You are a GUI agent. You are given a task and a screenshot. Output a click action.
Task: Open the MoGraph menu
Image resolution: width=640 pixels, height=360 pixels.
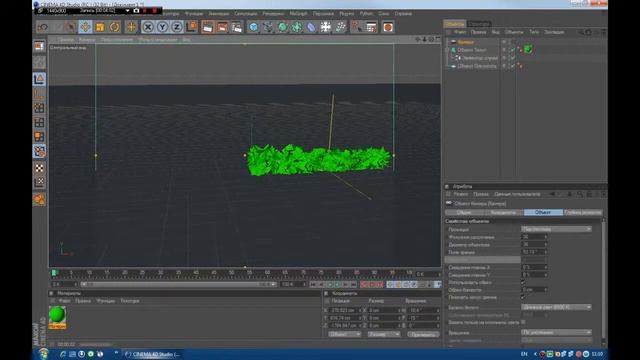tap(298, 13)
